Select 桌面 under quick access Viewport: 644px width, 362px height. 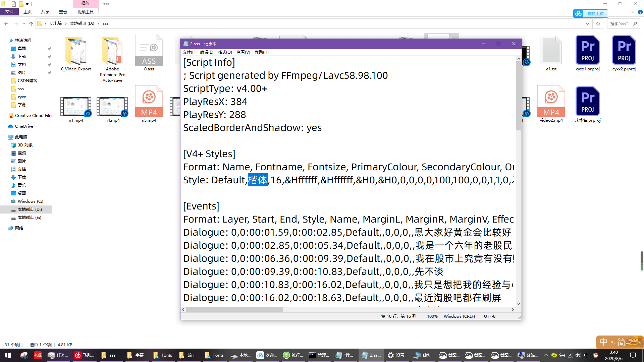point(22,49)
